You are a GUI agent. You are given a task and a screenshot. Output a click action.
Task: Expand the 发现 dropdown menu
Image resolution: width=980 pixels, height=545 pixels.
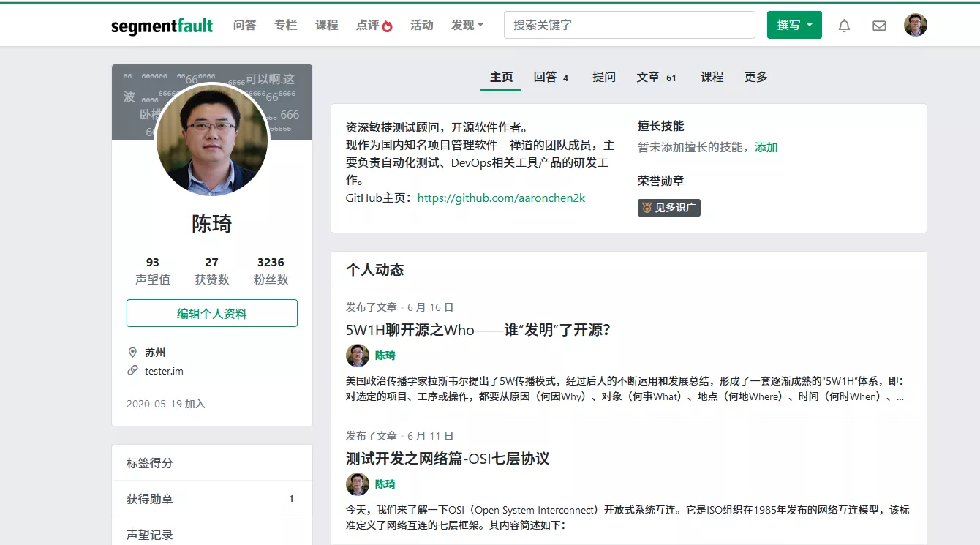coord(467,25)
